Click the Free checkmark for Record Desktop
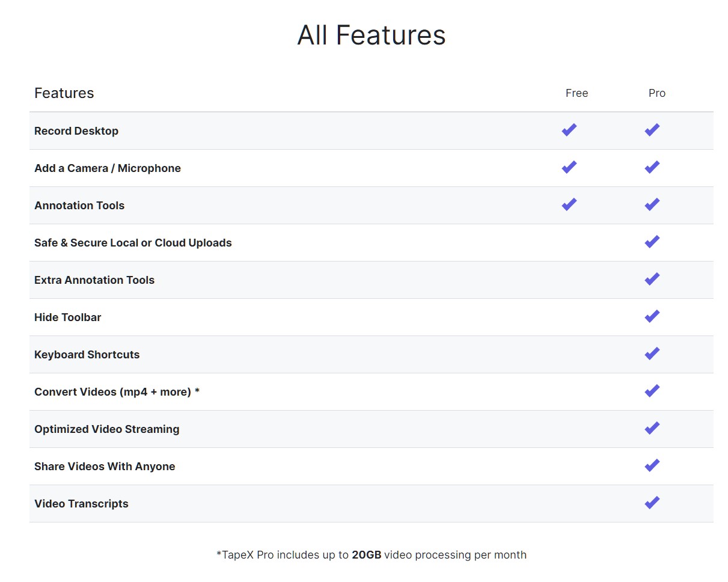 569,130
